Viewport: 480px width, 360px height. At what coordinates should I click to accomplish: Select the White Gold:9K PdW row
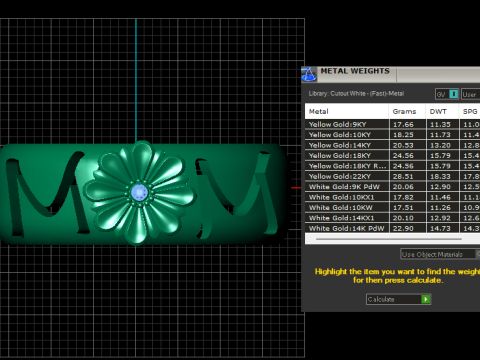click(392, 187)
